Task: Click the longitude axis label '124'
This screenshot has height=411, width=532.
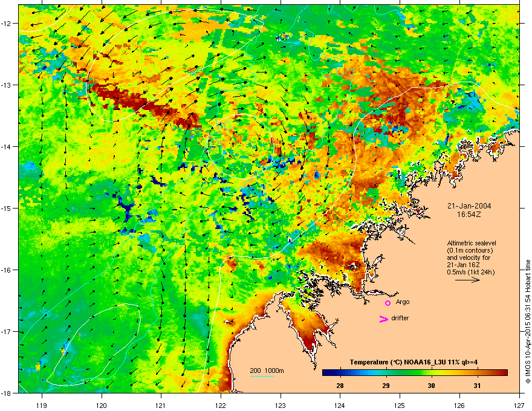Action: [x=340, y=405]
